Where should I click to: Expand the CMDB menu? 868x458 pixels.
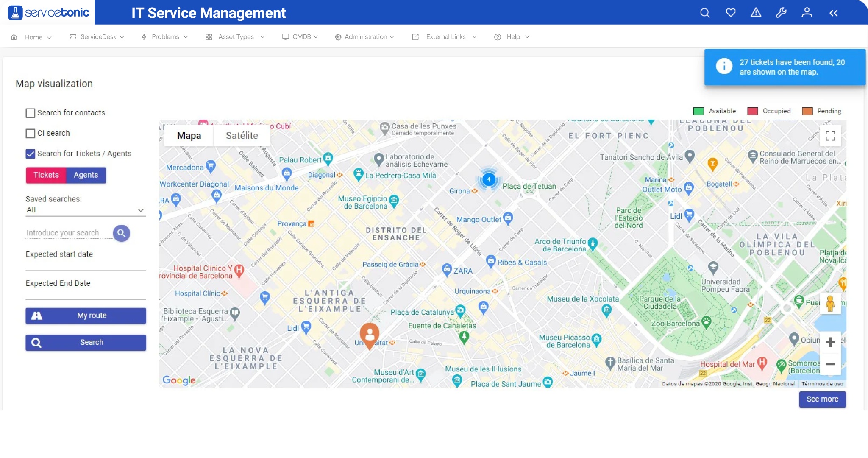[x=300, y=37]
